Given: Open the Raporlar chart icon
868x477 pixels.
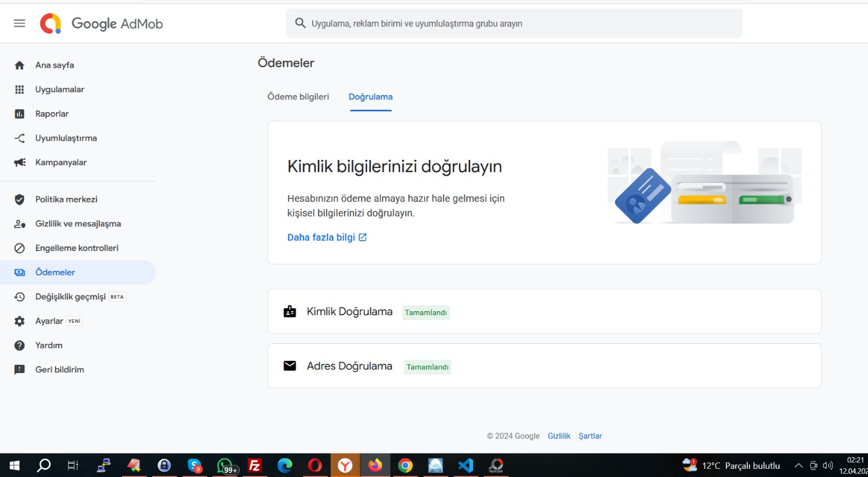Looking at the screenshot, I should (19, 114).
